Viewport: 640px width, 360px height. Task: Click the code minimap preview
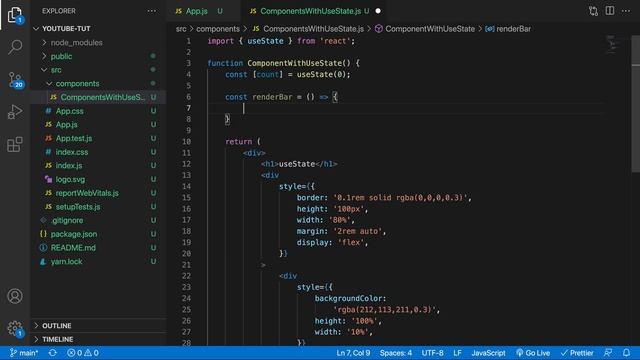click(x=611, y=45)
